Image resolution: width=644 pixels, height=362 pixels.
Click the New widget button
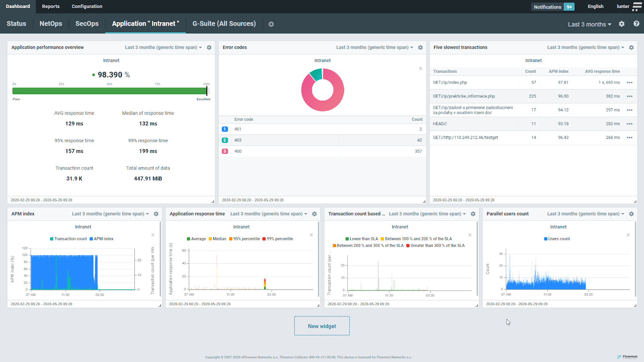point(322,326)
